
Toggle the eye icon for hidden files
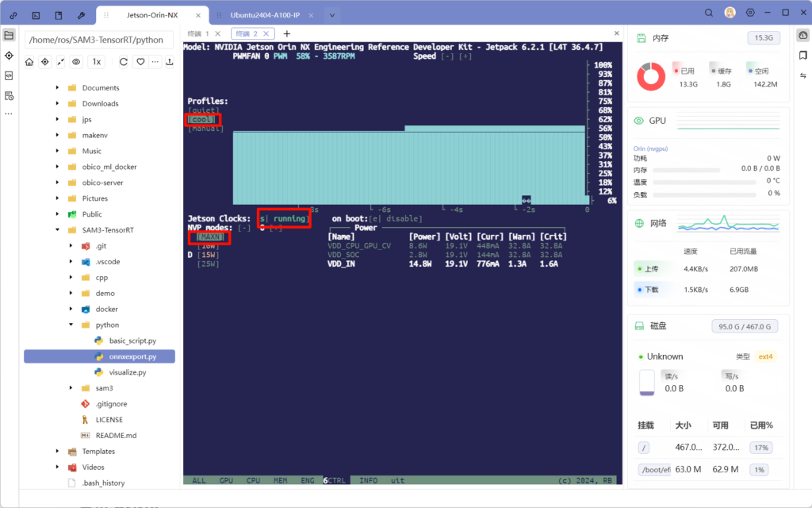click(x=76, y=62)
